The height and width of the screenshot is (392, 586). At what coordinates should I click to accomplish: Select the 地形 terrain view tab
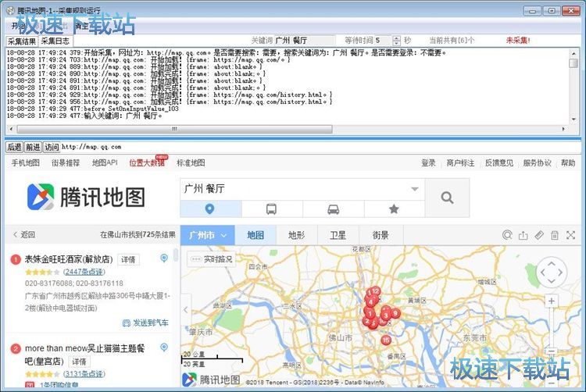[297, 235]
